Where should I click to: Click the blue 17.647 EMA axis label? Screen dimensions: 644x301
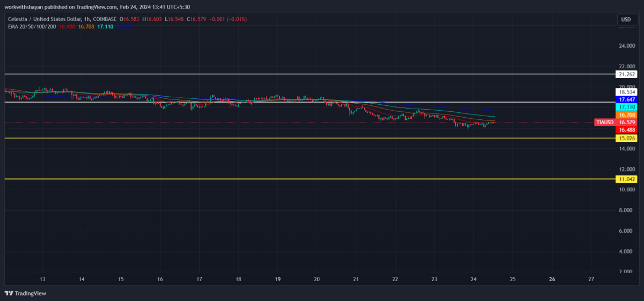(x=627, y=100)
